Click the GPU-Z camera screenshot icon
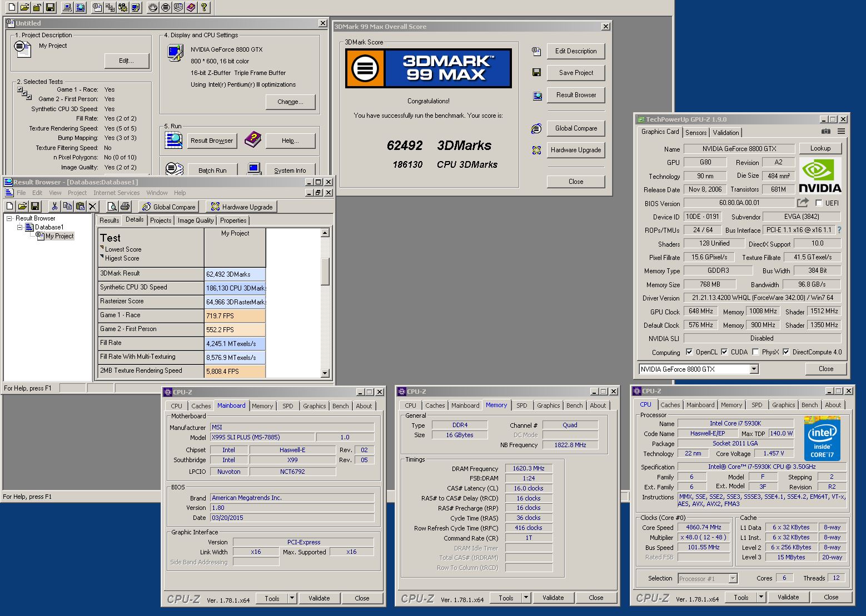 tap(826, 132)
